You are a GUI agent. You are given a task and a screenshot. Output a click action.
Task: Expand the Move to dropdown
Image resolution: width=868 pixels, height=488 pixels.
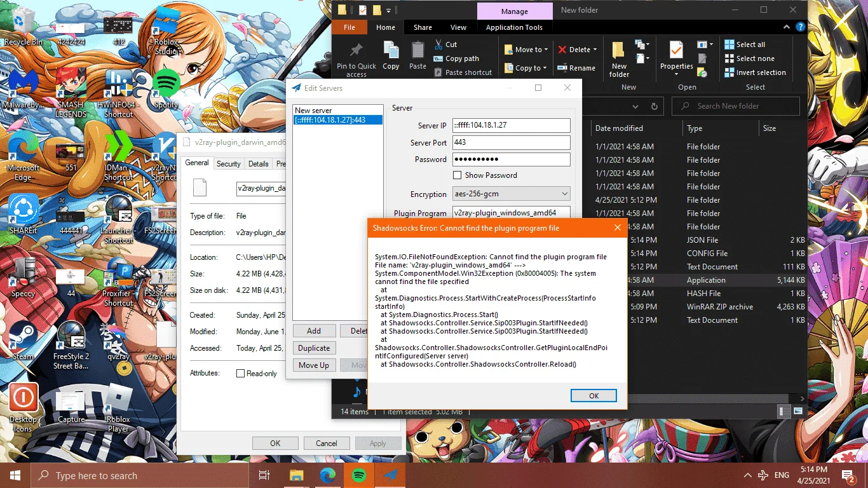click(546, 50)
